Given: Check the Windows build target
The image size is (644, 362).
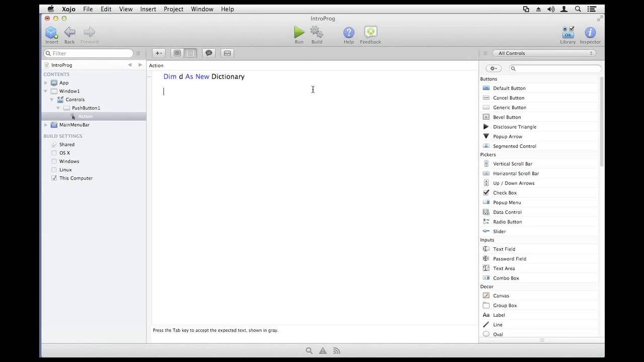Looking at the screenshot, I should [54, 161].
